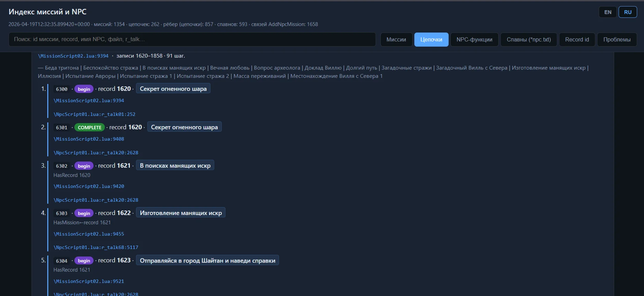Open the Record id tab

(577, 39)
